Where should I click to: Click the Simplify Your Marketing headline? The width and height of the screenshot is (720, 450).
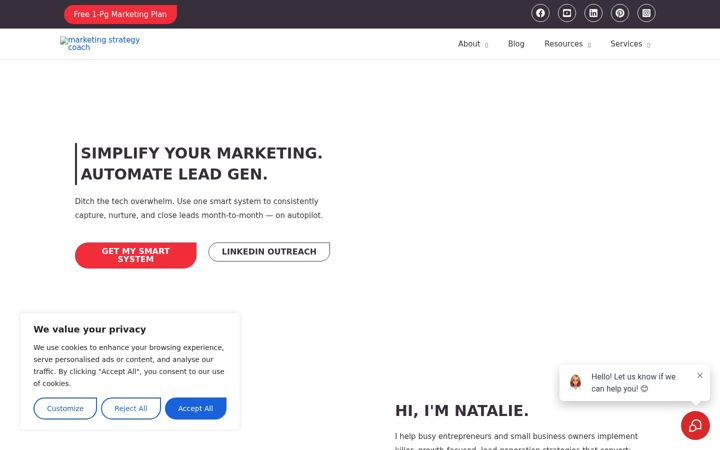click(x=202, y=163)
